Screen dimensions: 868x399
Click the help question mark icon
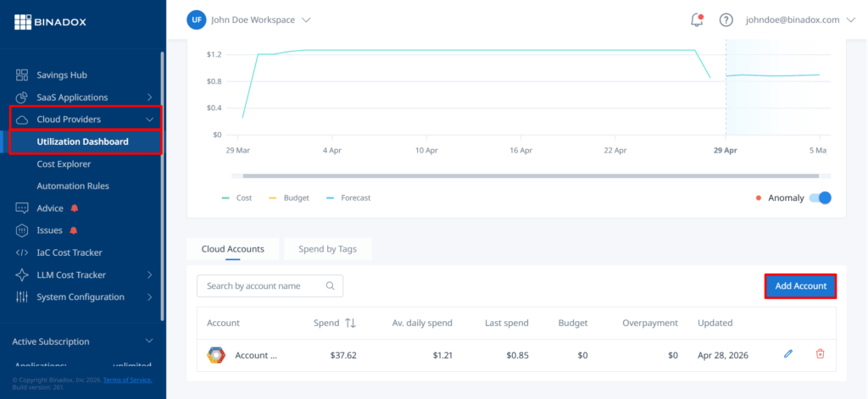726,20
